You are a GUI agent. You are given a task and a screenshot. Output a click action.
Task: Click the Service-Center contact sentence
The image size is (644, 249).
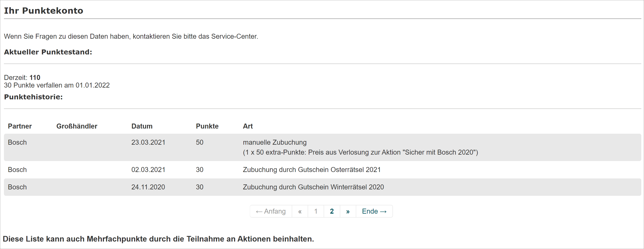131,36
